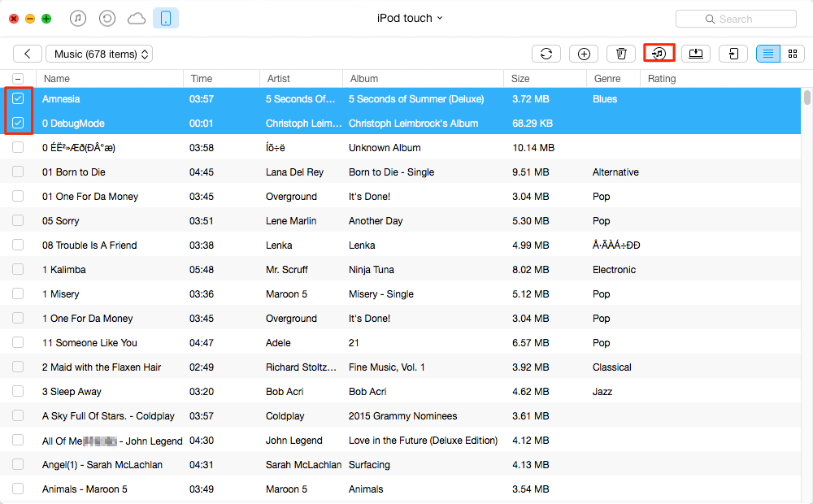Click artist Adele

tap(278, 343)
